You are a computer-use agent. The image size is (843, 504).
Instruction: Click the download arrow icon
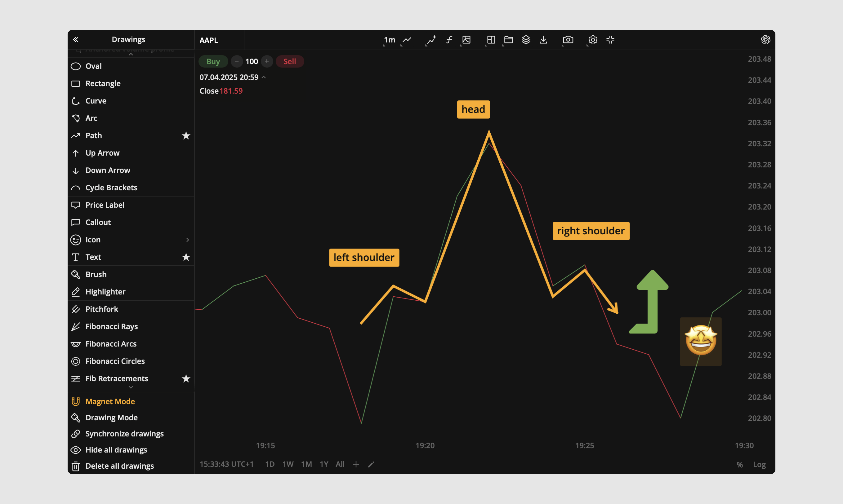[543, 40]
